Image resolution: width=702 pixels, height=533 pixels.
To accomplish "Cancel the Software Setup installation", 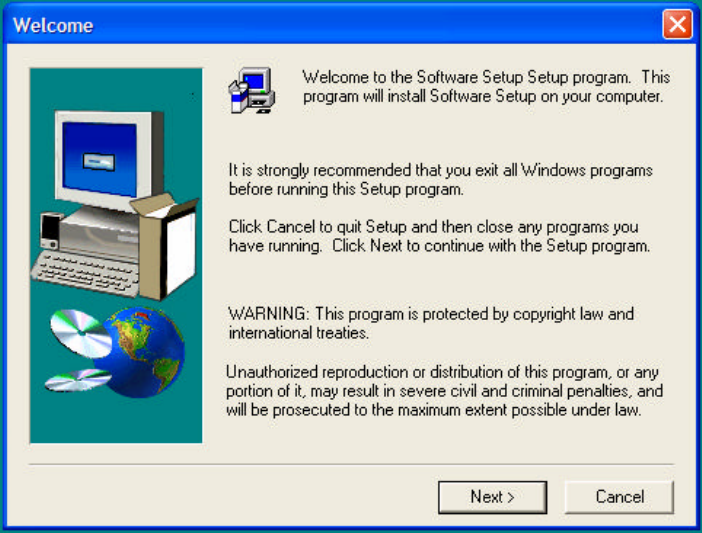I will [619, 497].
